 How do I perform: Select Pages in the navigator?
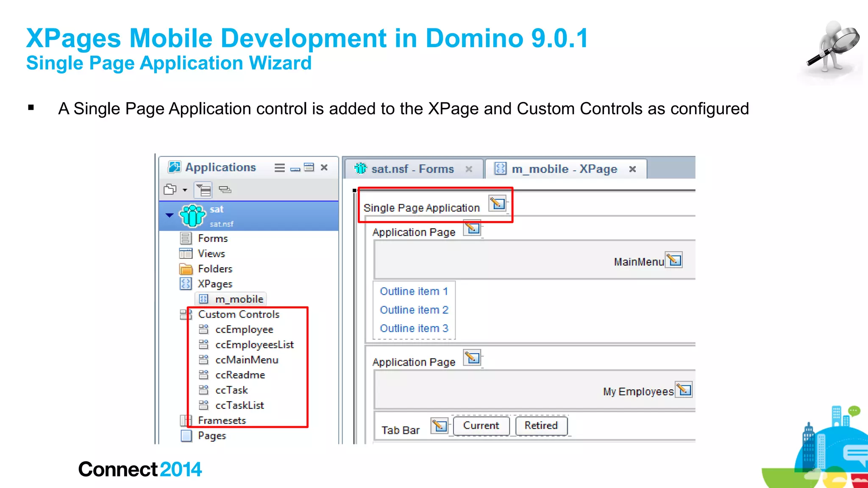212,436
